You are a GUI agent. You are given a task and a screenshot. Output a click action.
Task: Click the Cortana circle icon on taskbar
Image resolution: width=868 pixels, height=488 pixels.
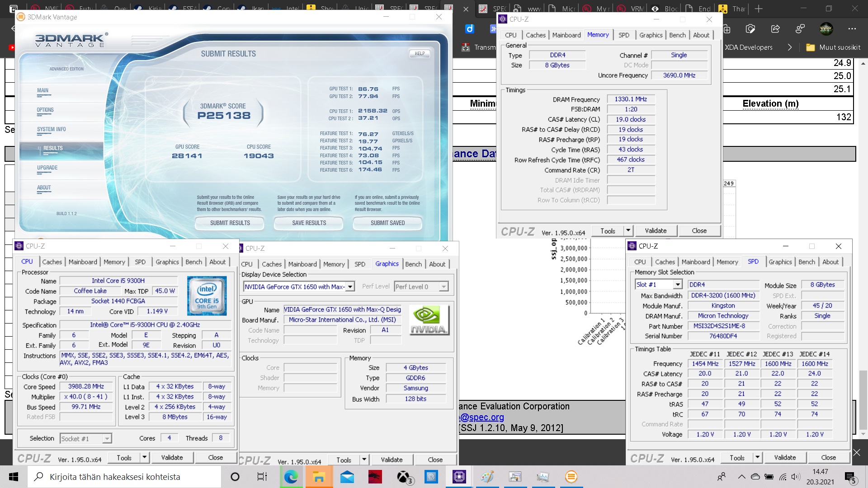(x=235, y=477)
